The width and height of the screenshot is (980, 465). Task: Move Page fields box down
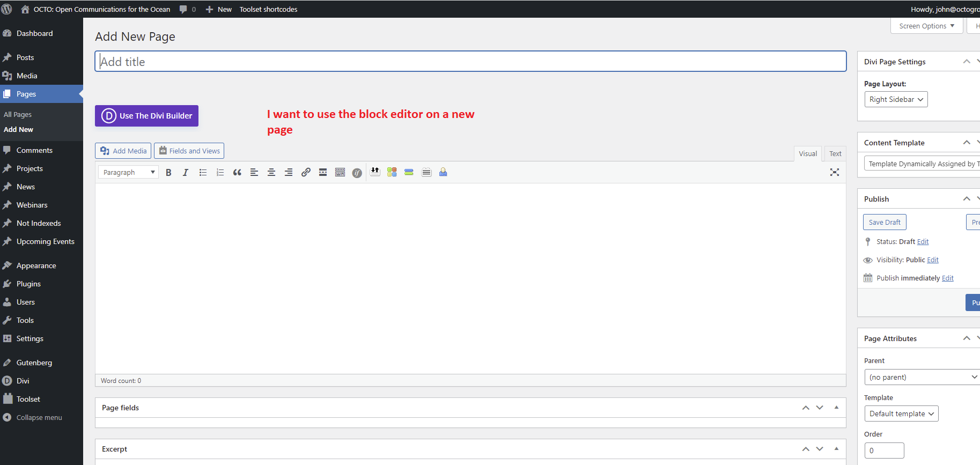(820, 408)
